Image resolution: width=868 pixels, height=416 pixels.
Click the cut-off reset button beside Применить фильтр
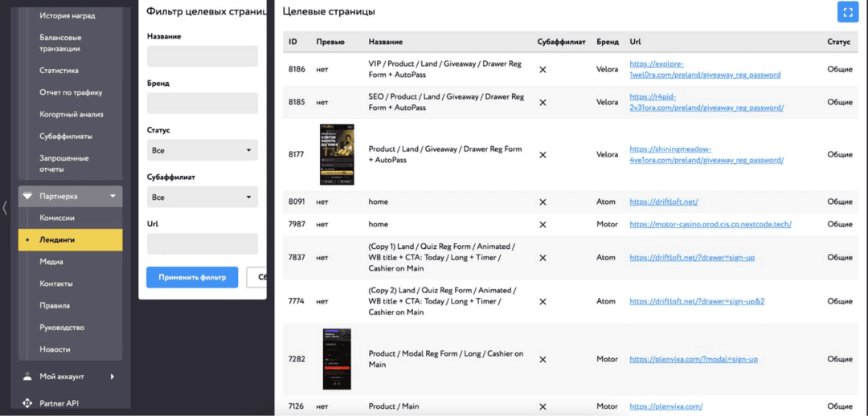[256, 277]
